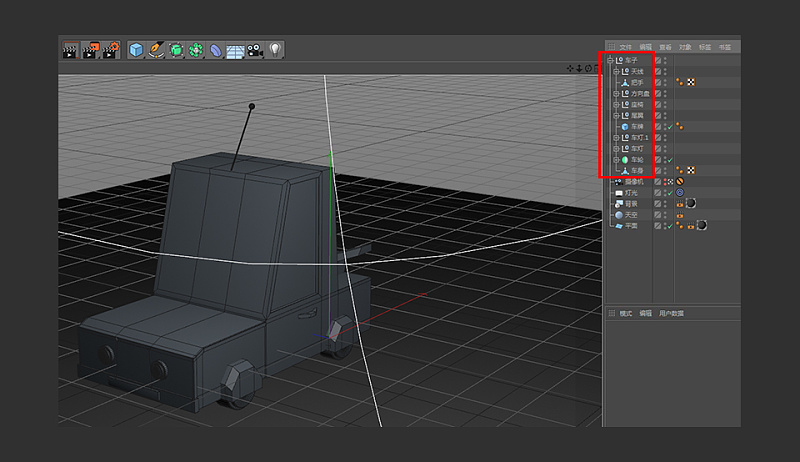Toggle the green checkmark on 平面
The height and width of the screenshot is (462, 800).
coord(670,226)
